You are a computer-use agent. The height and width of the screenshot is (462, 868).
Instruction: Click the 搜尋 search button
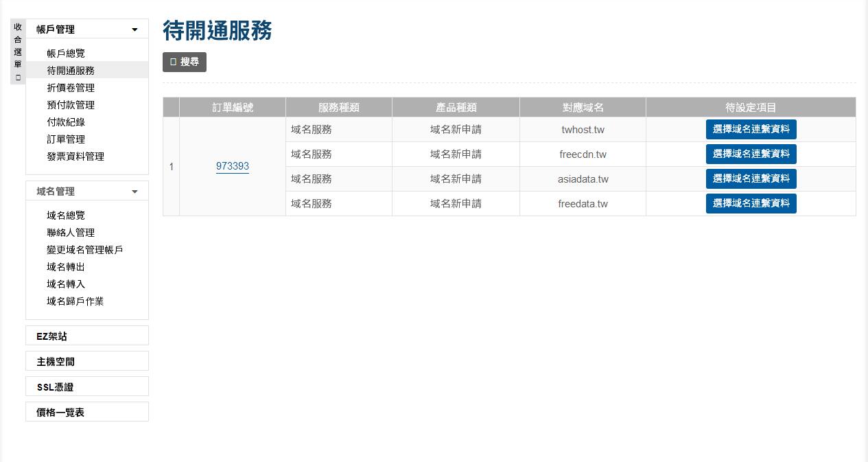185,62
